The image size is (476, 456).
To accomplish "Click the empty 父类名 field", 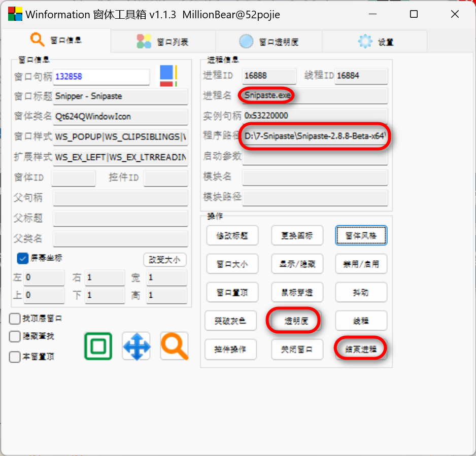I will pyautogui.click(x=120, y=239).
